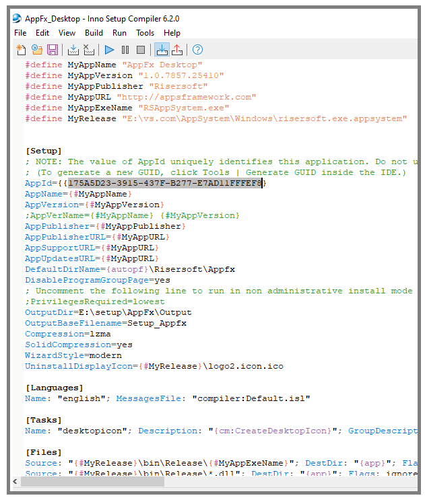The width and height of the screenshot is (425, 504).
Task: Click the scrollbar left arrow
Action: [15, 482]
